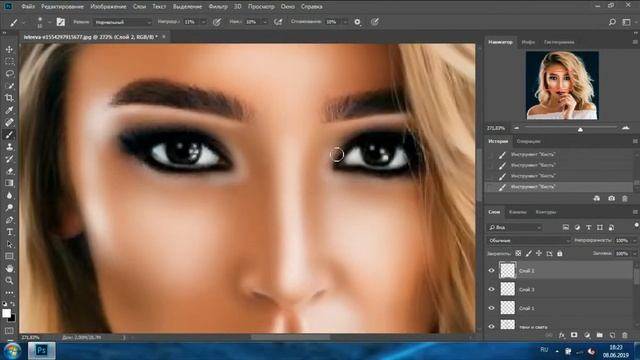Select the Pen tool
640x360 pixels.
click(x=9, y=220)
